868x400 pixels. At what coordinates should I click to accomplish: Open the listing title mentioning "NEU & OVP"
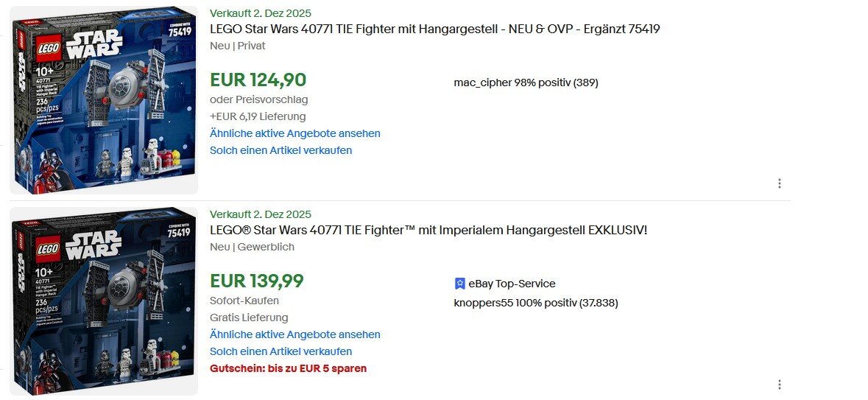(x=434, y=29)
